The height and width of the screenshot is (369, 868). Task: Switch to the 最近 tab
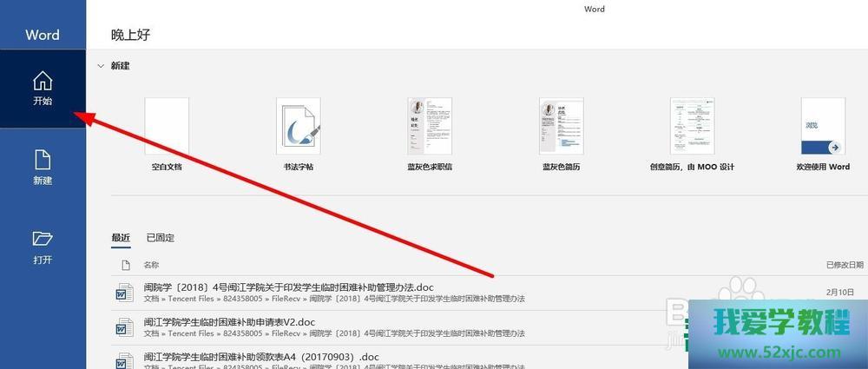click(121, 237)
